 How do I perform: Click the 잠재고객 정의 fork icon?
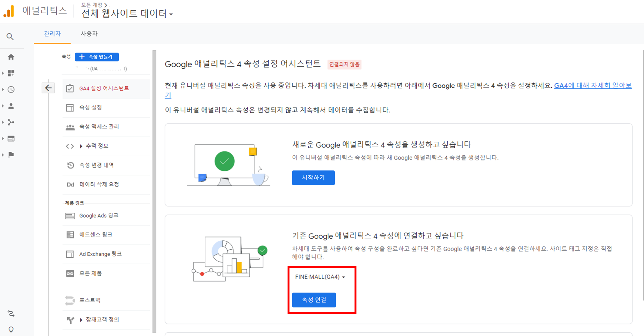pos(71,320)
